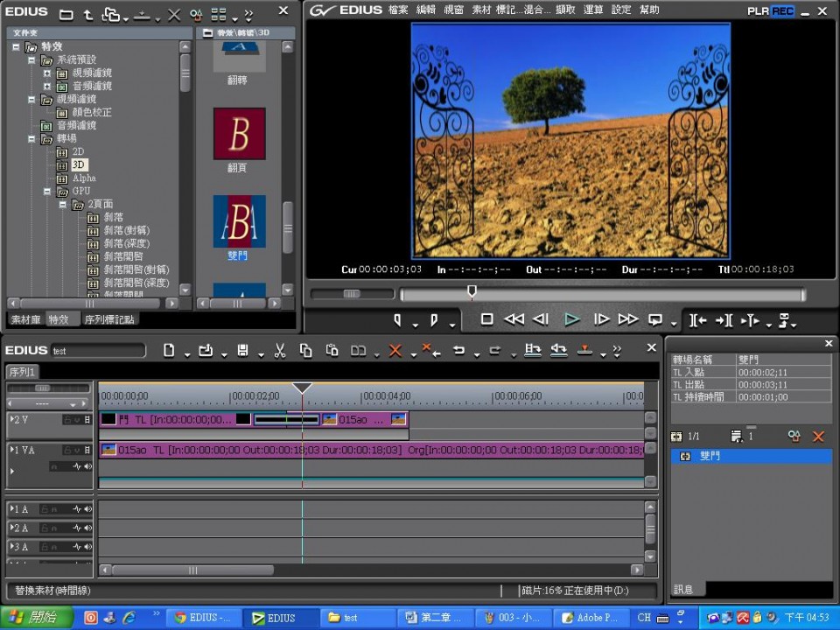Viewport: 840px width, 630px height.
Task: Click the player position scrub slider
Action: coord(472,293)
